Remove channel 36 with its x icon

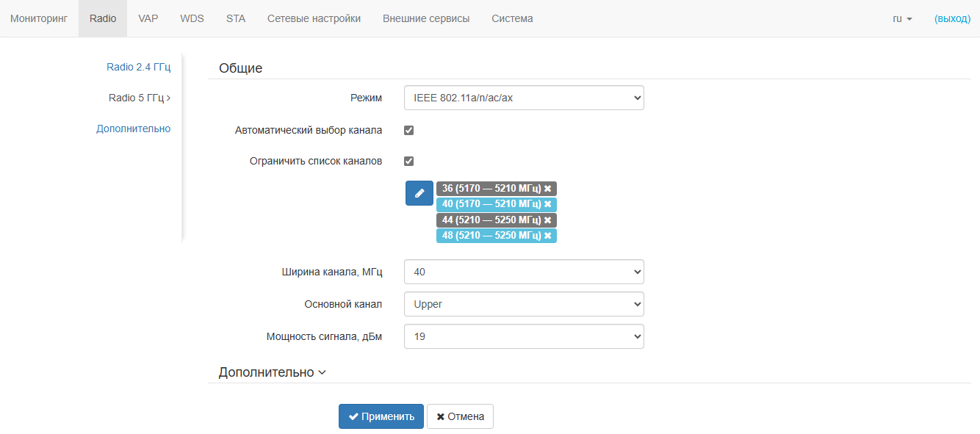(x=547, y=189)
